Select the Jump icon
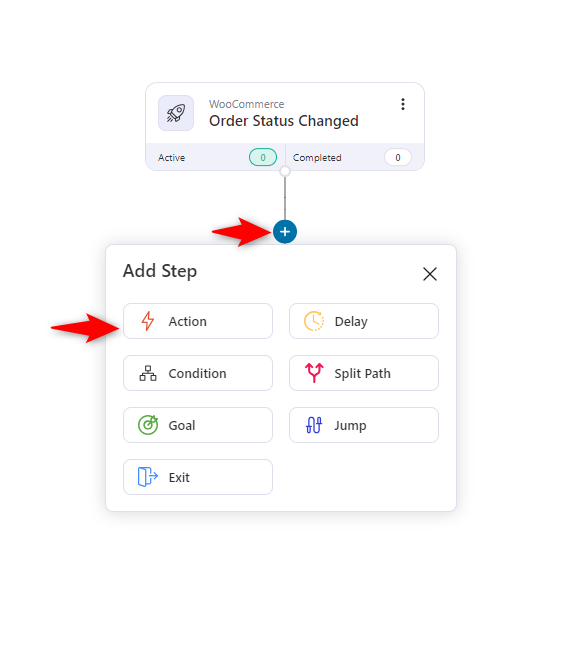578x663 pixels. 314,425
